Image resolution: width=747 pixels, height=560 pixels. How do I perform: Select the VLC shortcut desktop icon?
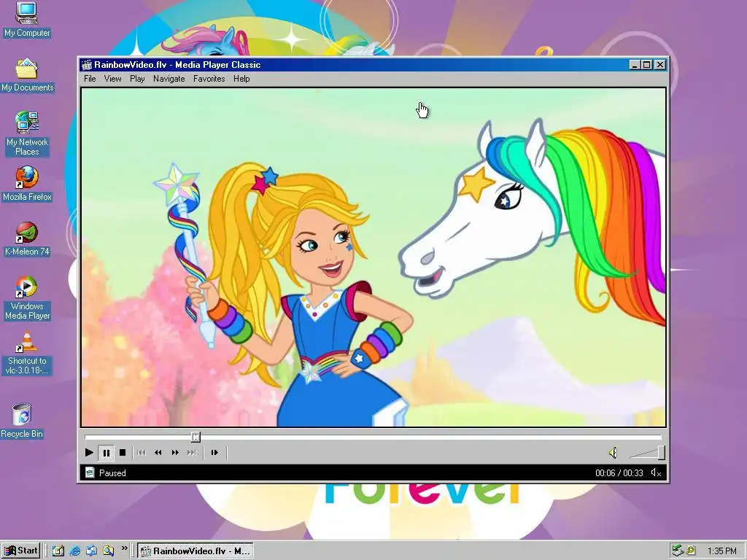(x=27, y=353)
